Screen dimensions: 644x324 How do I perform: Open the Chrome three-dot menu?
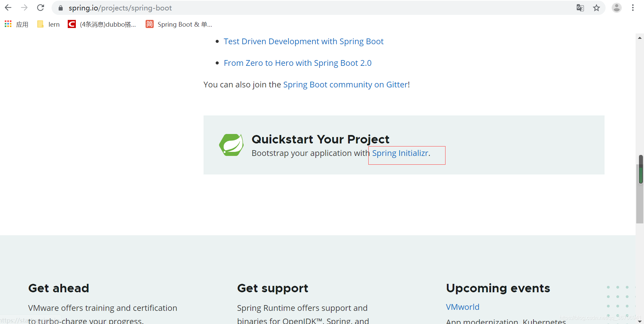633,8
